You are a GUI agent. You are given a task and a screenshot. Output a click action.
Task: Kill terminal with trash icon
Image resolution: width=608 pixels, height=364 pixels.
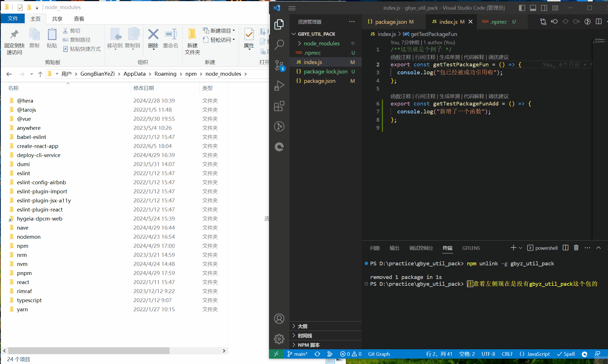click(576, 248)
